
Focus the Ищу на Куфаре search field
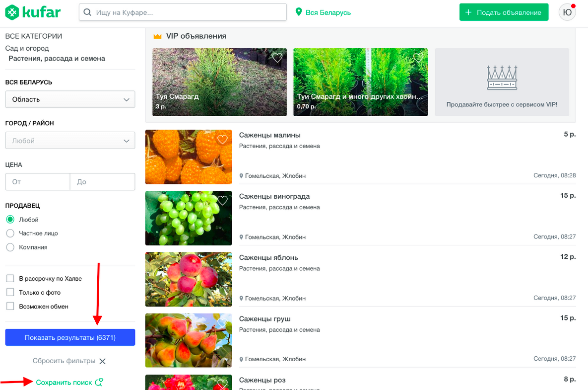(x=183, y=12)
